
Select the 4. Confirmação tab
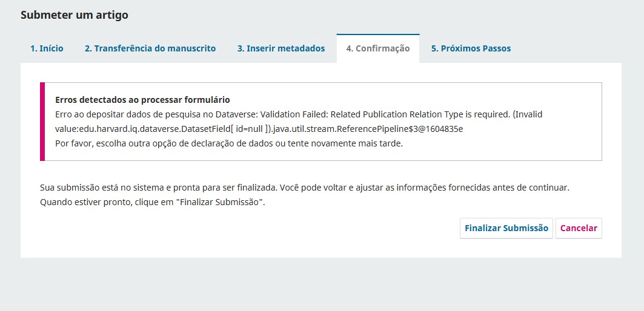click(377, 48)
